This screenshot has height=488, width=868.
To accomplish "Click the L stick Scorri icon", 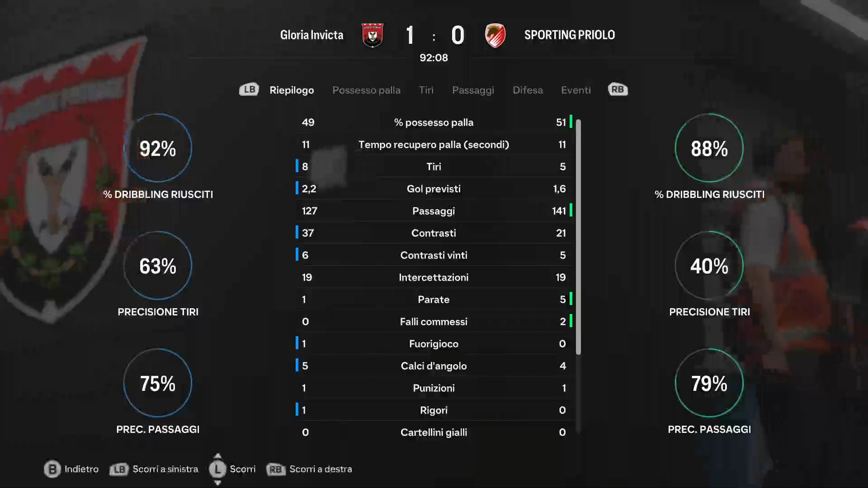I will 217,469.
